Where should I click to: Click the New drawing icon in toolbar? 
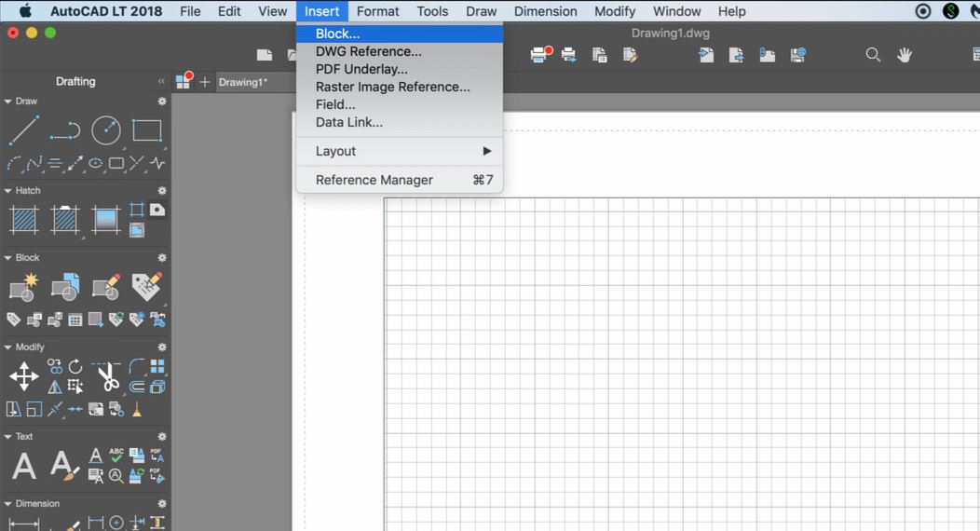(x=265, y=55)
